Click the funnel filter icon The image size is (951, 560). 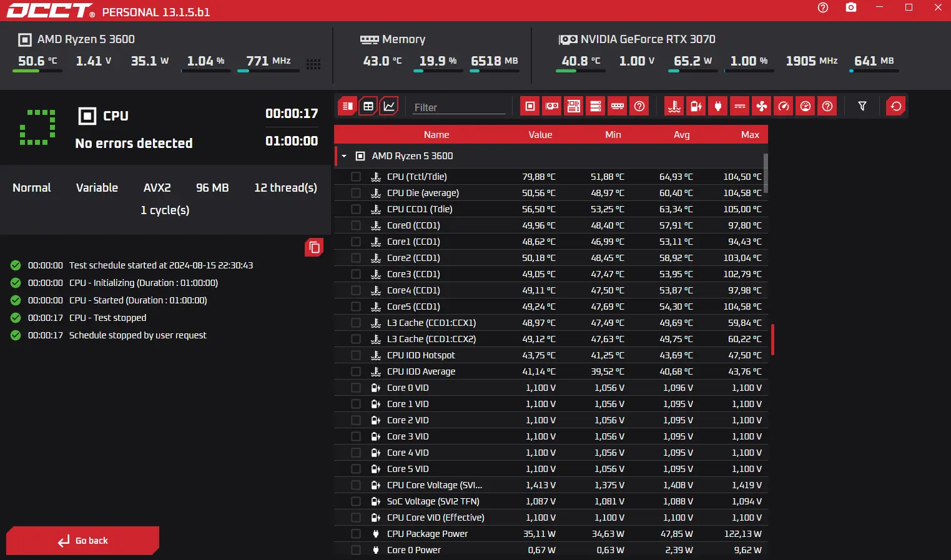862,106
